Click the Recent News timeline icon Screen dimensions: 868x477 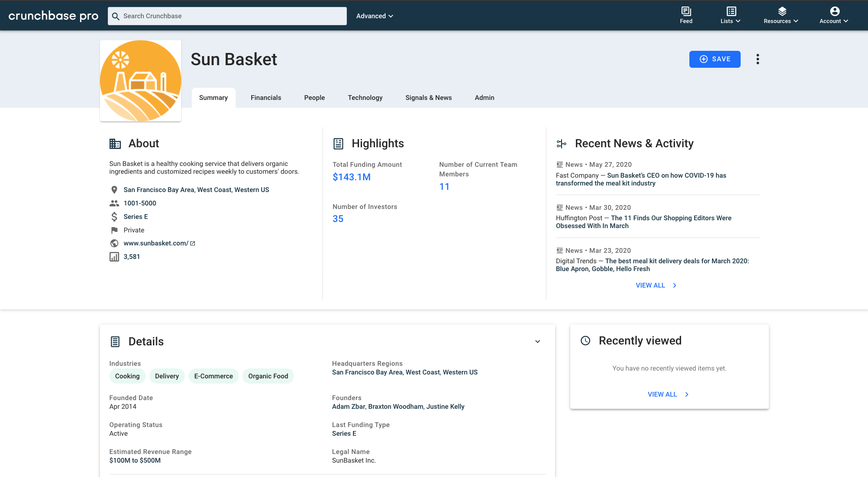561,143
